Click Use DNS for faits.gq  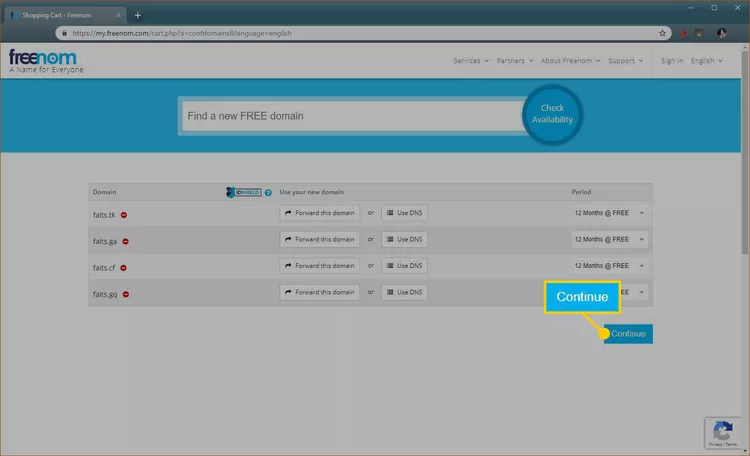[405, 293]
